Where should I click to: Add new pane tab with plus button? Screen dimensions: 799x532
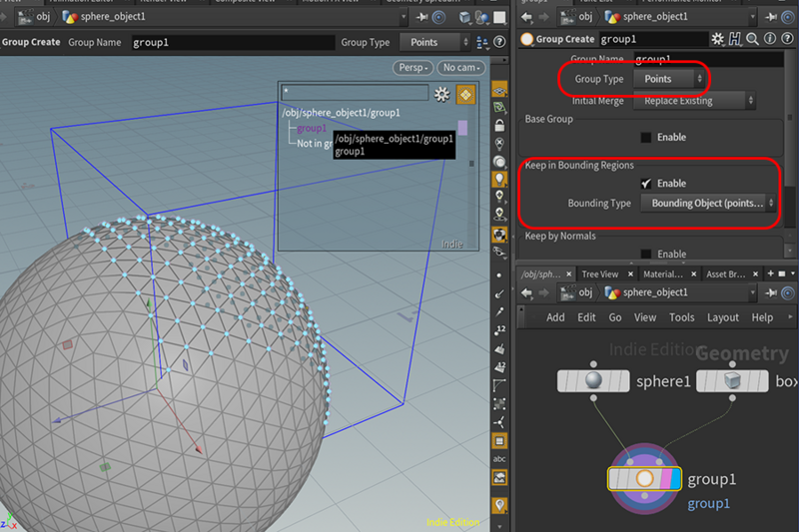(770, 273)
